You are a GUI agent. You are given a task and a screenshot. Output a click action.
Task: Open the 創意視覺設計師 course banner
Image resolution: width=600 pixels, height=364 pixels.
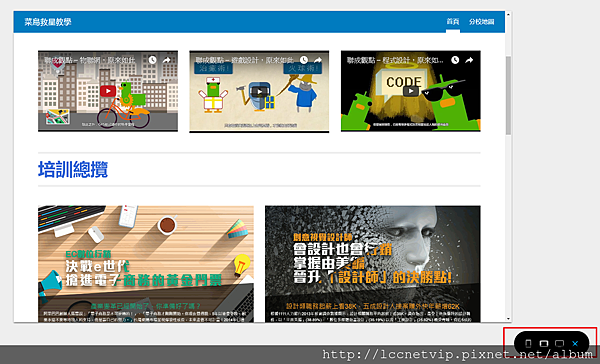(373, 264)
